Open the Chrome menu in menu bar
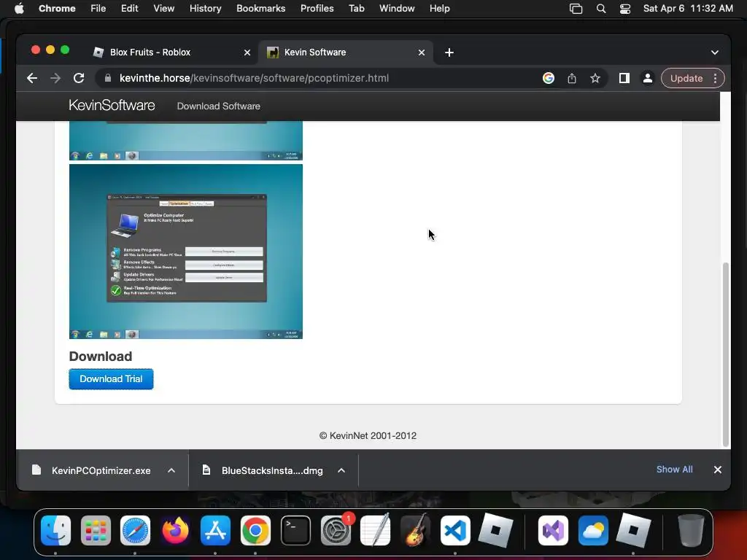The image size is (747, 560). [x=57, y=9]
